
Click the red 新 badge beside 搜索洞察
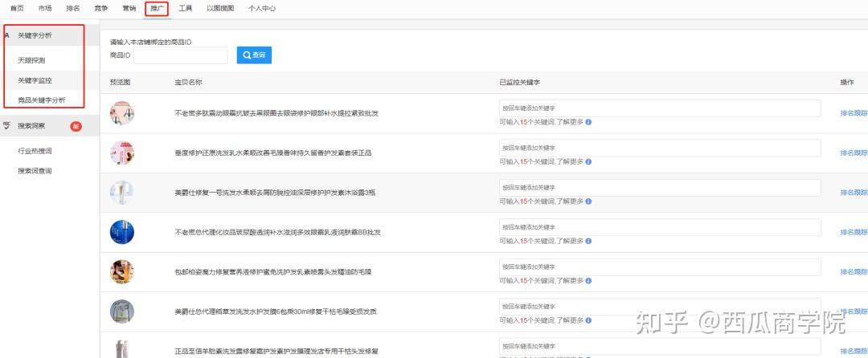click(76, 126)
